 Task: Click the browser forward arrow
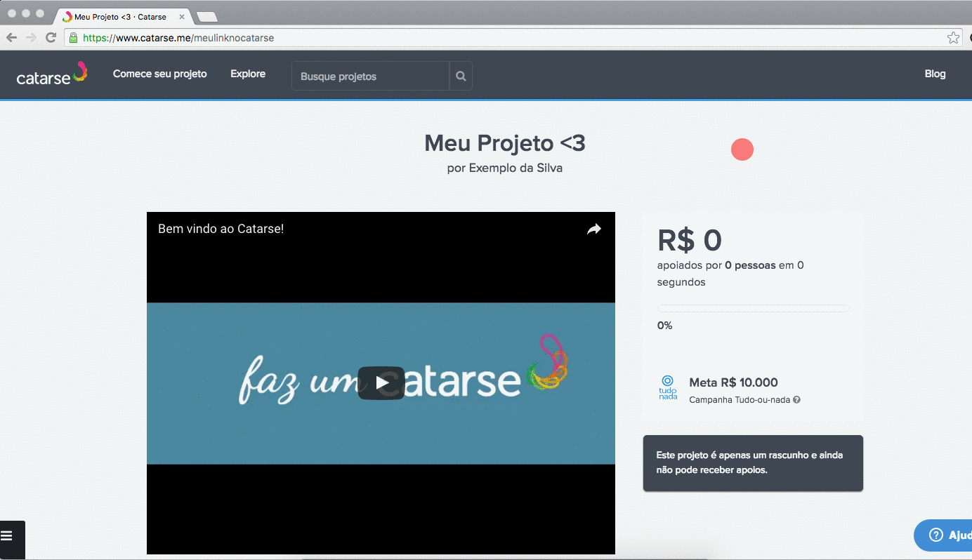click(x=31, y=38)
